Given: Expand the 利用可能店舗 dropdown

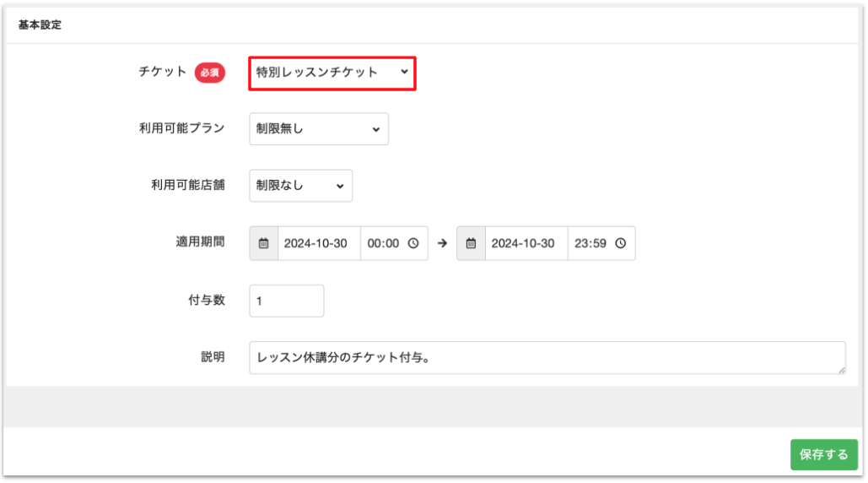Looking at the screenshot, I should pyautogui.click(x=300, y=186).
